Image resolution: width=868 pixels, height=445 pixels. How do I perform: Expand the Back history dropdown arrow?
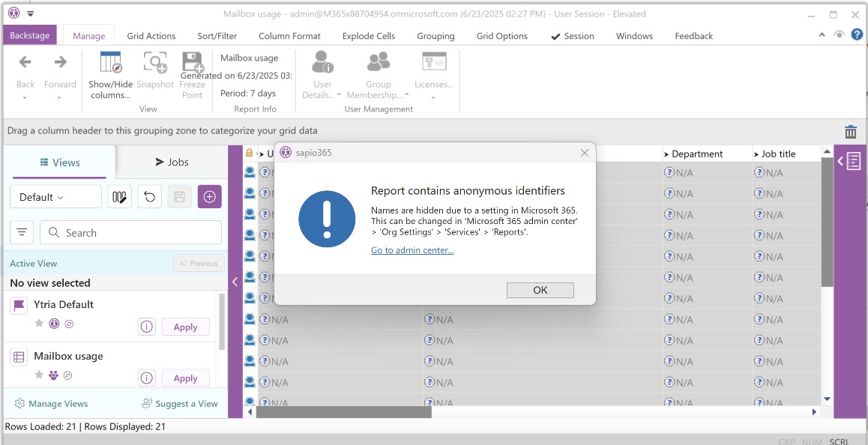(x=25, y=97)
